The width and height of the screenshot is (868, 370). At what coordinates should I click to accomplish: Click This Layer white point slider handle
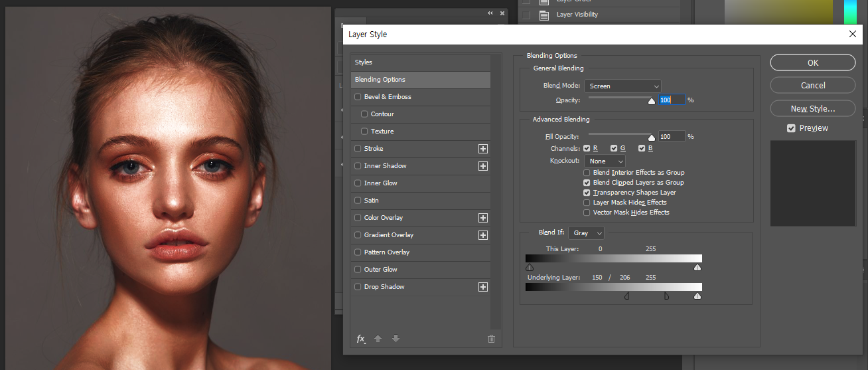pos(697,267)
